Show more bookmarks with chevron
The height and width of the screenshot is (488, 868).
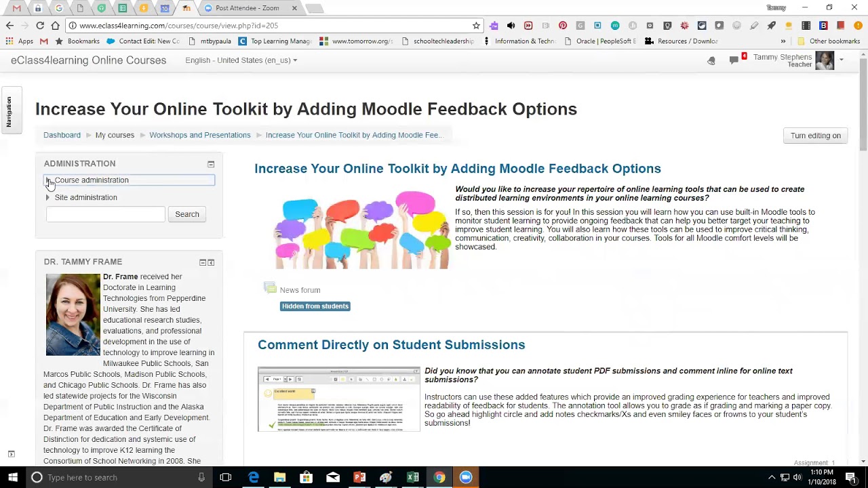tap(783, 41)
